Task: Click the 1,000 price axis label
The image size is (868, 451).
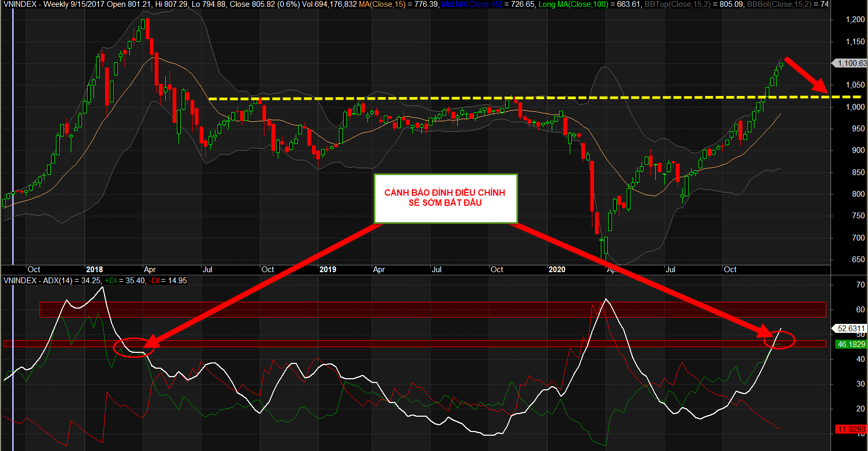Action: tap(855, 107)
